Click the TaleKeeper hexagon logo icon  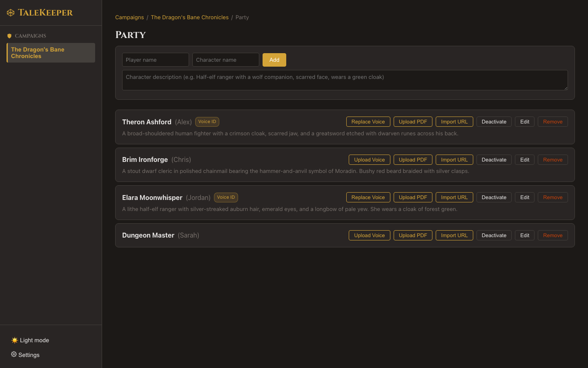click(x=10, y=13)
